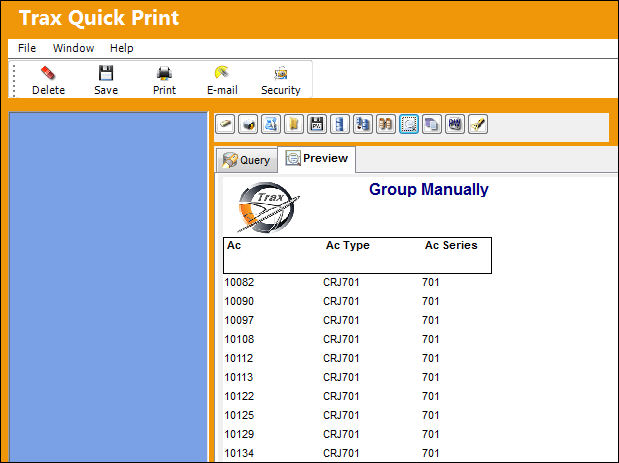The image size is (619, 463).
Task: Select aircraft row 10097
Action: pos(332,321)
